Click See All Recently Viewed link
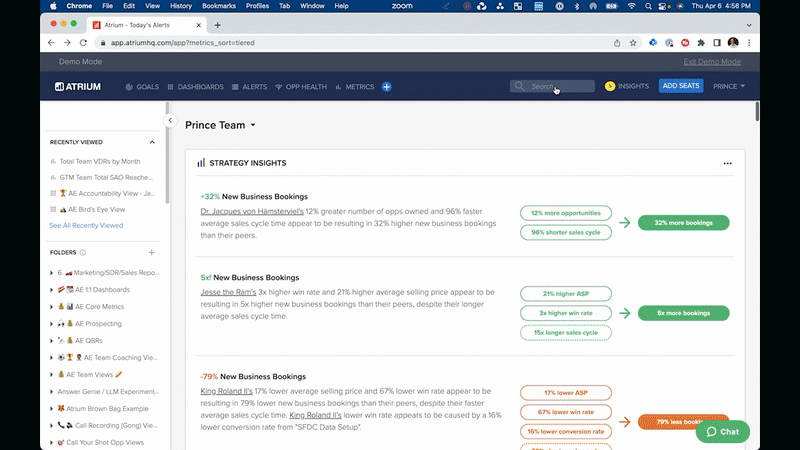Image resolution: width=800 pixels, height=450 pixels. [x=86, y=226]
